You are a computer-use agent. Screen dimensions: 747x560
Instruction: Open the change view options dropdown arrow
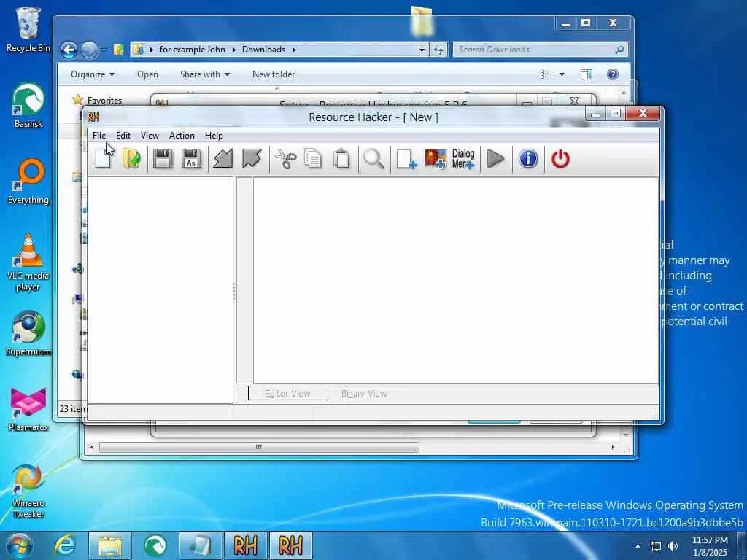562,74
